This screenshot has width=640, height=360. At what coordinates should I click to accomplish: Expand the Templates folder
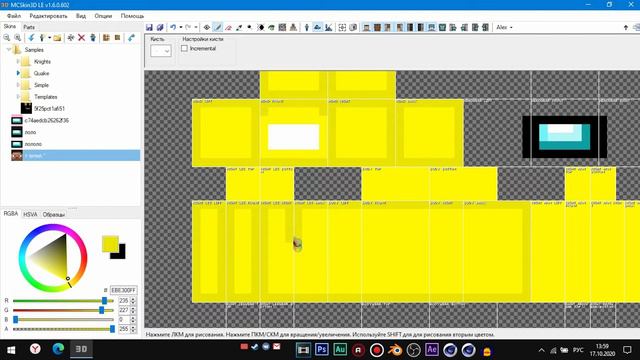[x=18, y=97]
